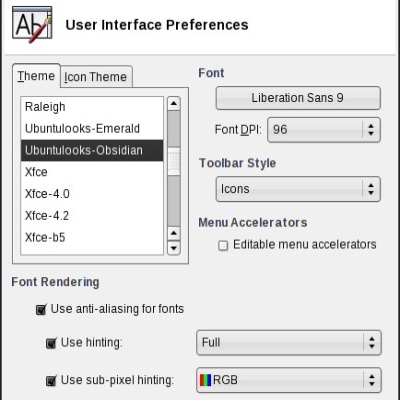Adjust Font DPI spinner arrows
400x400 pixels.
point(371,130)
